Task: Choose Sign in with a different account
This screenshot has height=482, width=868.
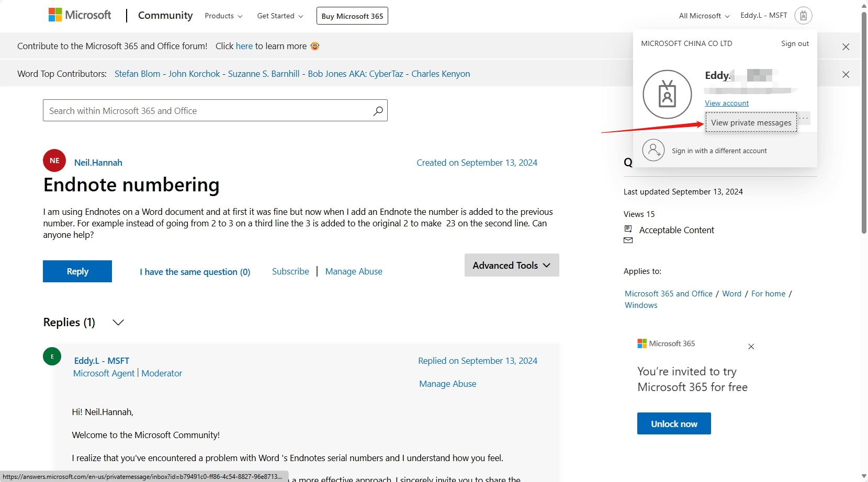Action: coord(719,151)
